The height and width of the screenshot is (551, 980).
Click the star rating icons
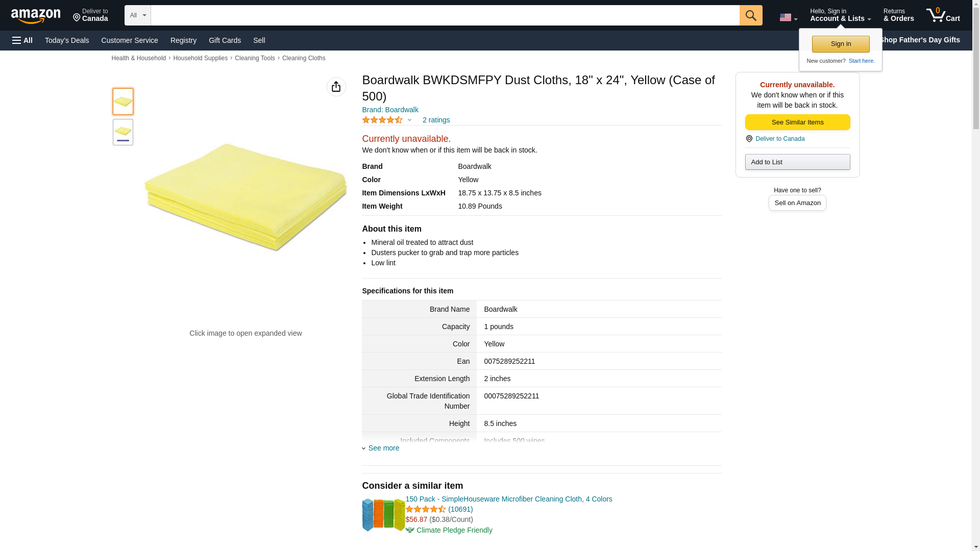tap(382, 120)
